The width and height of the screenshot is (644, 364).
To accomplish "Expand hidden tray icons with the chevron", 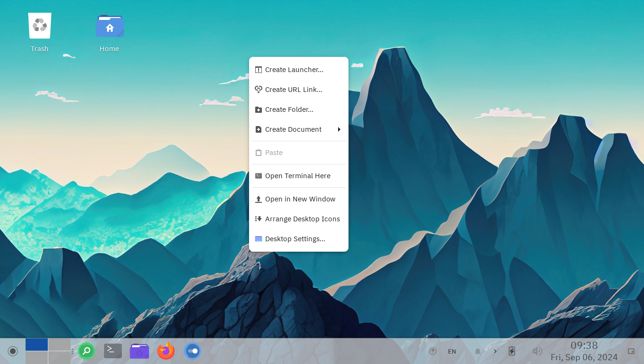I will point(495,351).
